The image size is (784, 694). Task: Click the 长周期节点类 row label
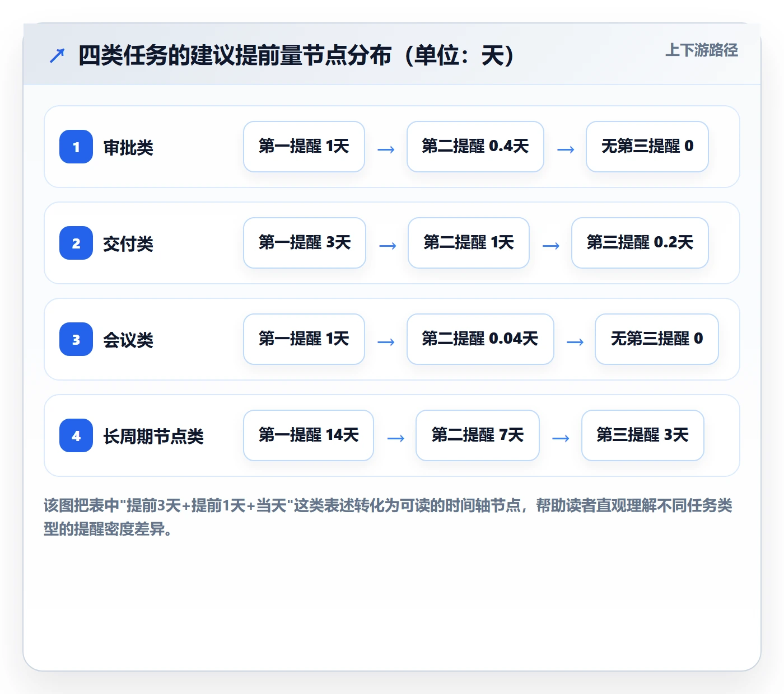tap(153, 437)
